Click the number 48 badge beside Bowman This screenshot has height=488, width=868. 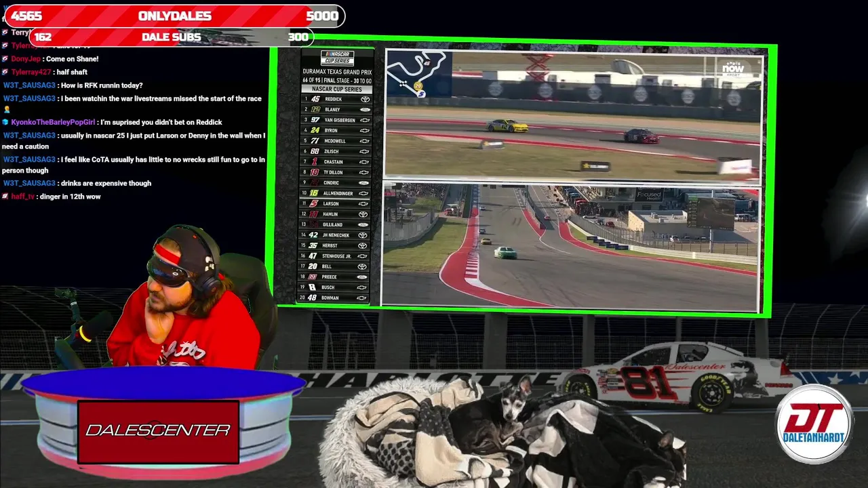pos(312,298)
